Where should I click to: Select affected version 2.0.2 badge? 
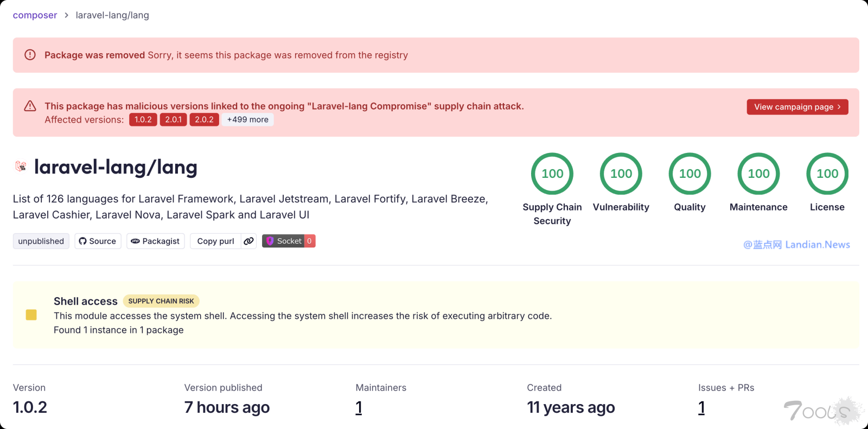coord(204,119)
